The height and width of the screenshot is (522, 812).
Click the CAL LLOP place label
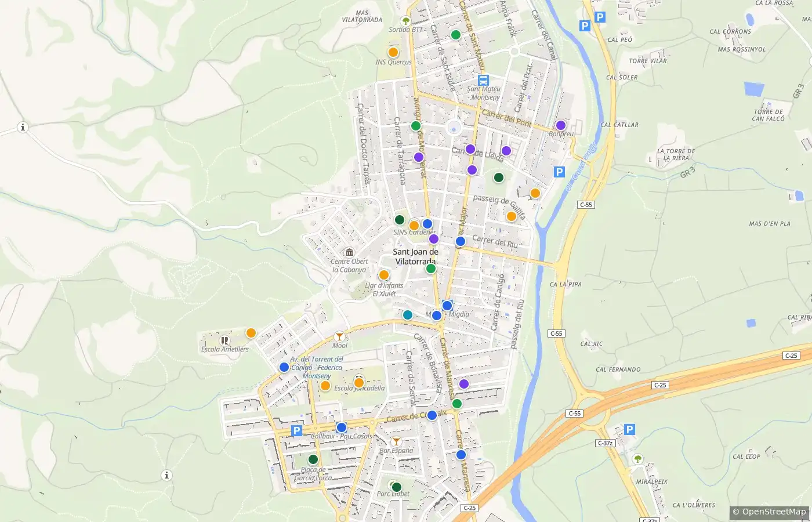[x=746, y=457]
